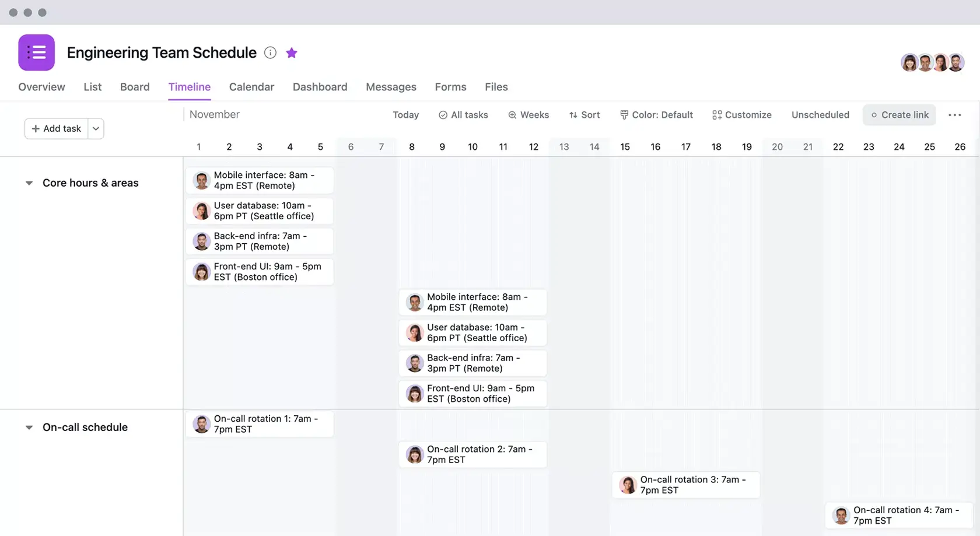
Task: Open the Customize panel
Action: pos(741,115)
